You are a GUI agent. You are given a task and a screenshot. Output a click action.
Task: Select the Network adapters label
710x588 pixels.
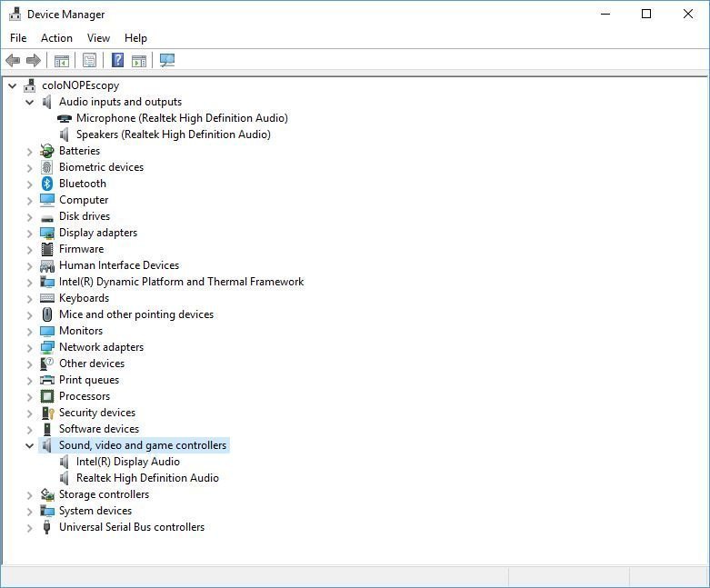[x=102, y=347]
